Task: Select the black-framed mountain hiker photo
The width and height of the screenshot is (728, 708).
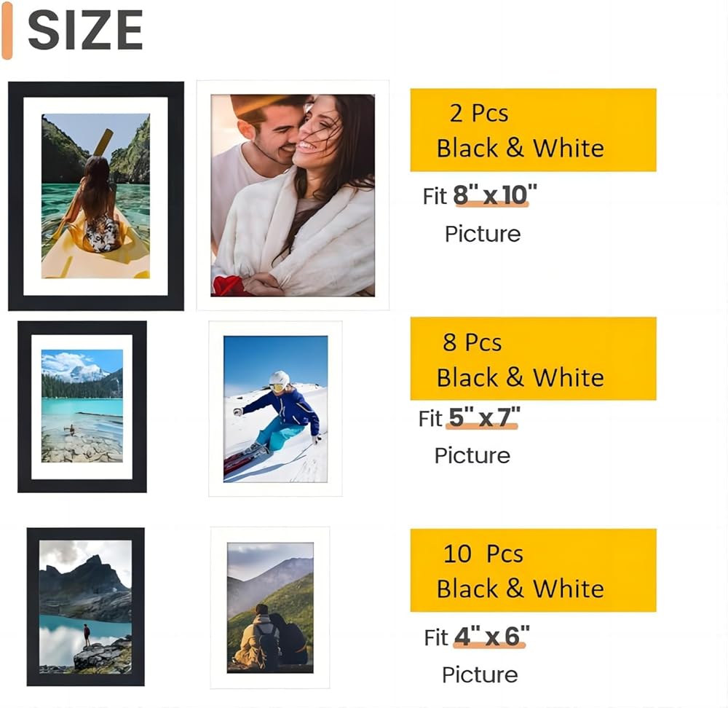Action: coord(85,606)
